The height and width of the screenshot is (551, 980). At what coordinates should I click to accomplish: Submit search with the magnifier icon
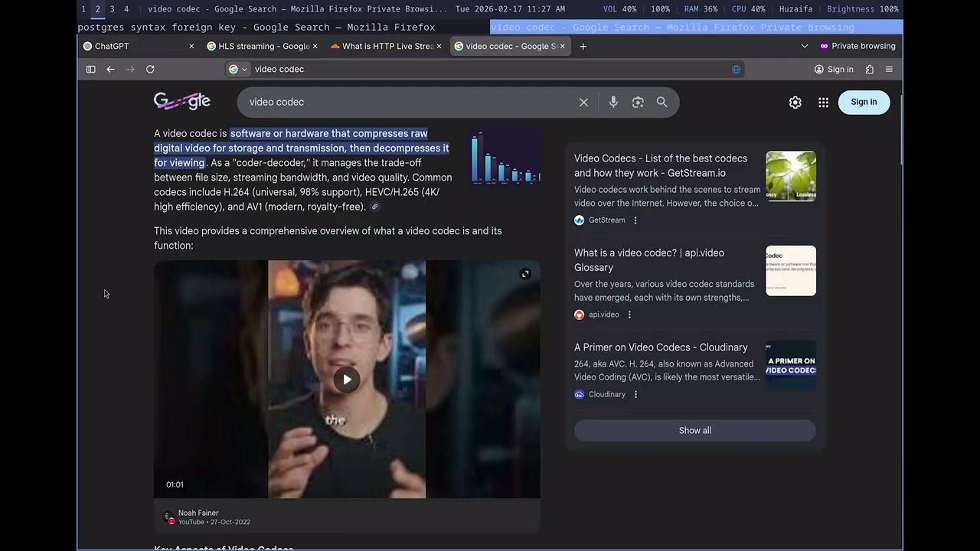(662, 102)
